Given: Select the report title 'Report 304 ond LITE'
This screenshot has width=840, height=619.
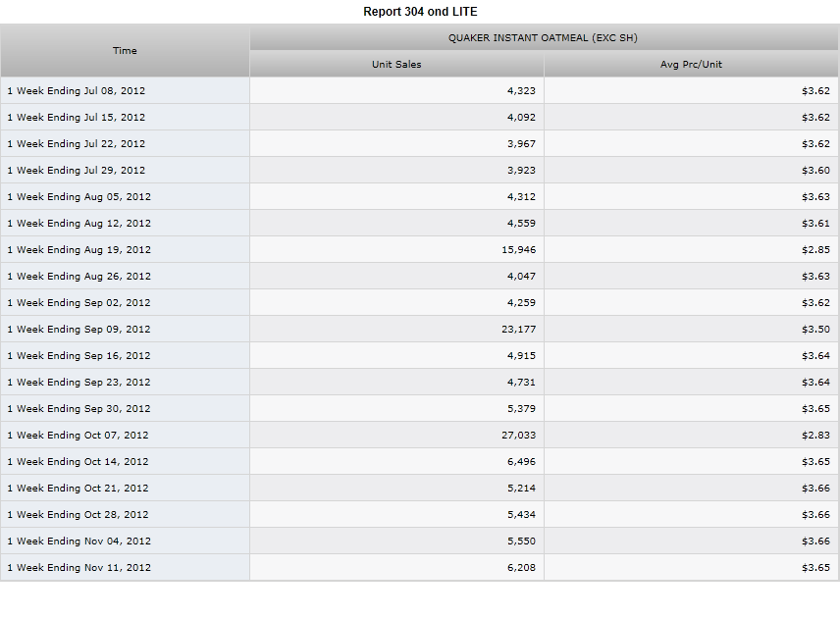Looking at the screenshot, I should coord(420,12).
